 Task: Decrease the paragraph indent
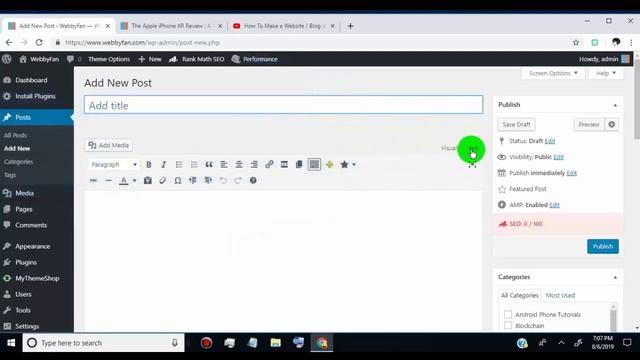[193, 180]
